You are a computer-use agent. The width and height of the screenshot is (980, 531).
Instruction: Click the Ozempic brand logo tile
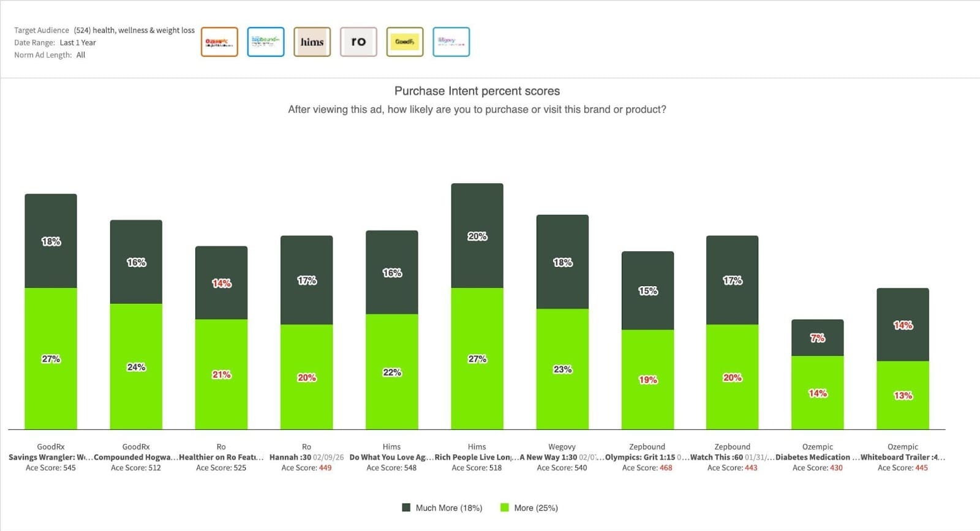tap(219, 42)
